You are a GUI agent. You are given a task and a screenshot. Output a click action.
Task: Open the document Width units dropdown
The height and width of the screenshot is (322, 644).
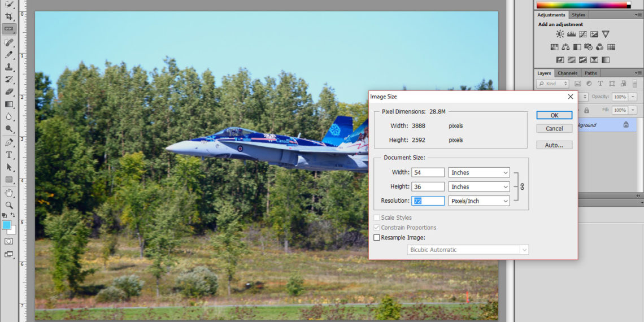tap(479, 172)
